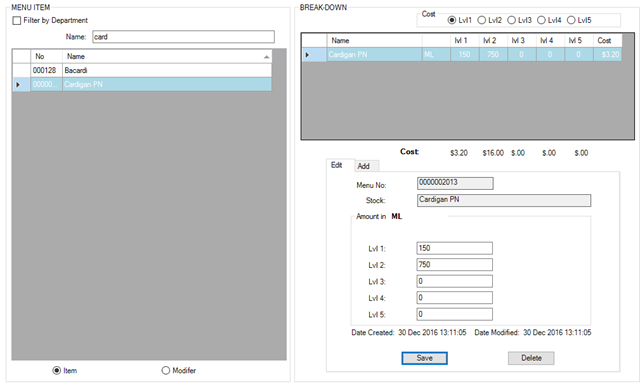Click Cost column header in break-down grid
Image resolution: width=640 pixels, height=384 pixels.
607,40
